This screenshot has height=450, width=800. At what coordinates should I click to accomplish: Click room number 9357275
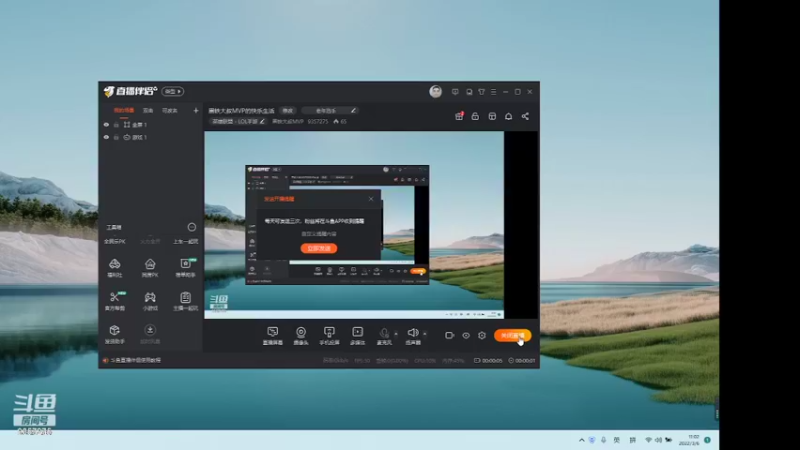click(318, 121)
